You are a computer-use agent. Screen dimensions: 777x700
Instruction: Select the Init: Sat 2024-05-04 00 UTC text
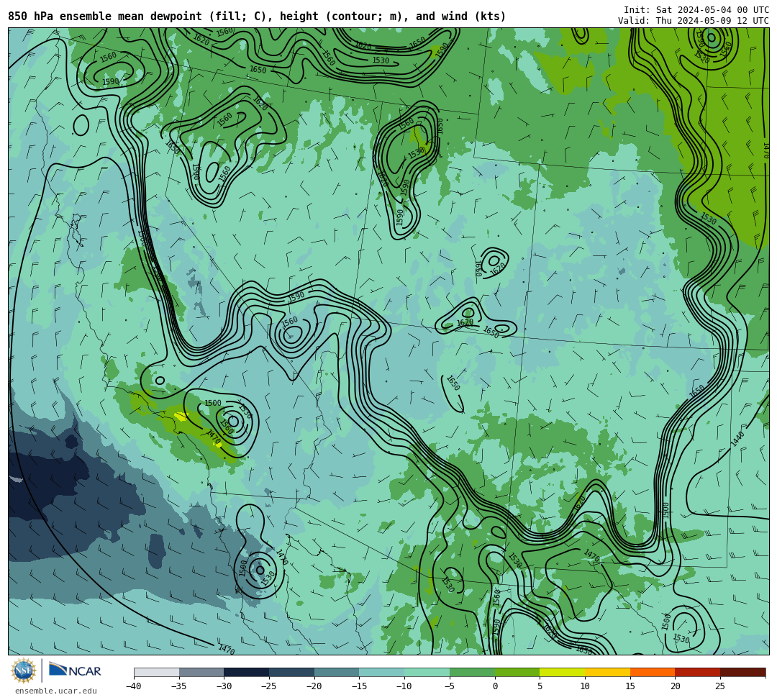pos(696,9)
